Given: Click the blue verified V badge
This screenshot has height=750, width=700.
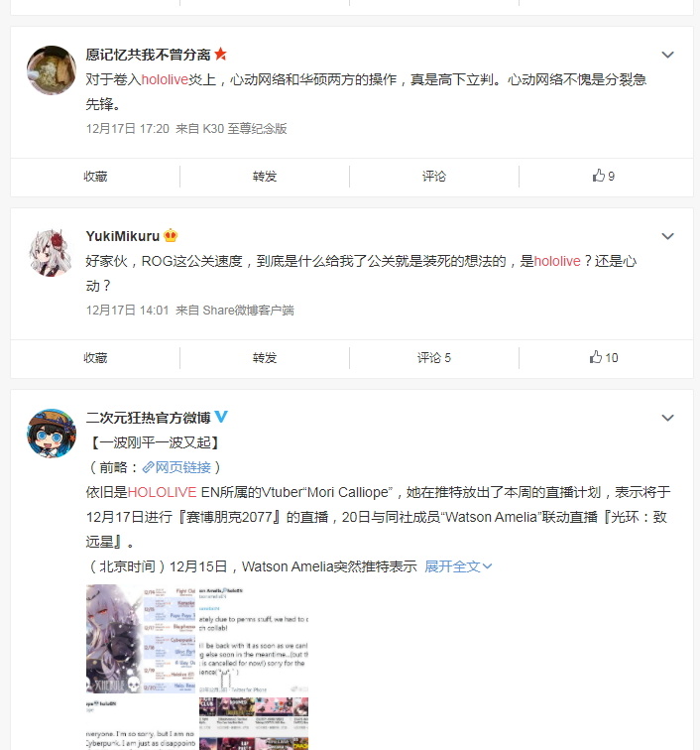Looking at the screenshot, I should [221, 417].
